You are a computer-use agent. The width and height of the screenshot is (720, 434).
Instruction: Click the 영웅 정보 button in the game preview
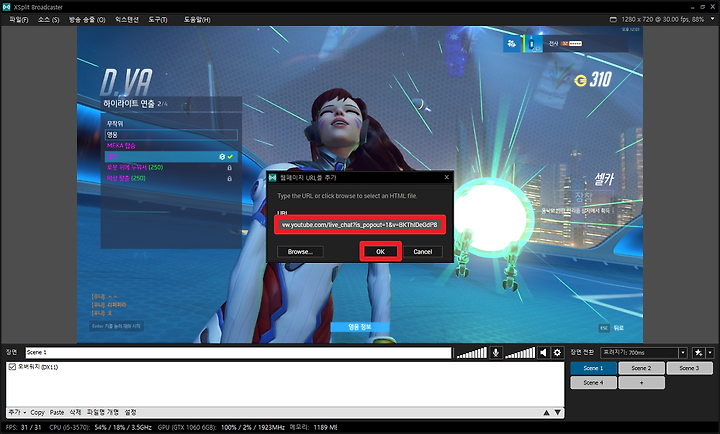360,327
